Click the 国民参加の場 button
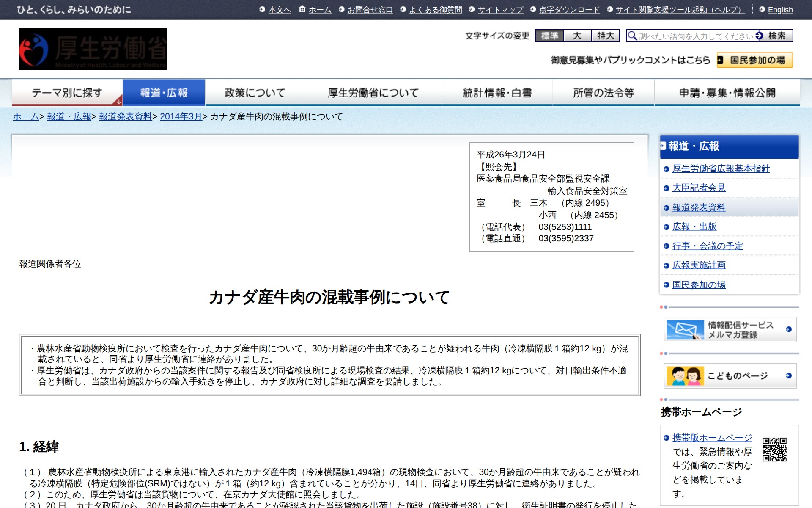The image size is (812, 508). [755, 61]
